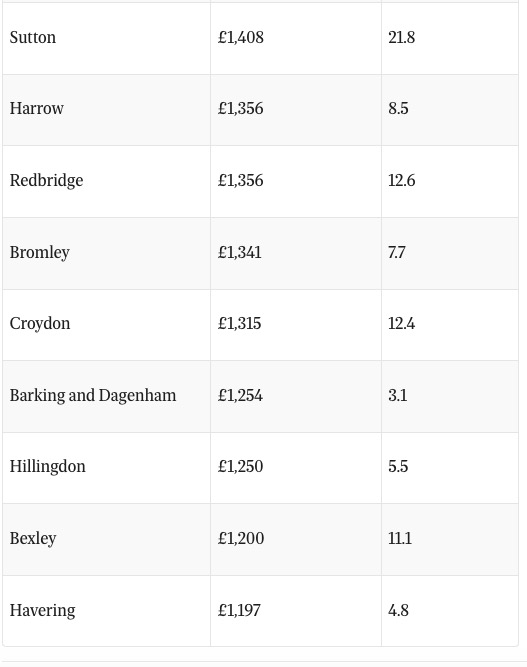This screenshot has height=667, width=527.
Task: Select Bexley's 11.1 value
Action: [400, 538]
